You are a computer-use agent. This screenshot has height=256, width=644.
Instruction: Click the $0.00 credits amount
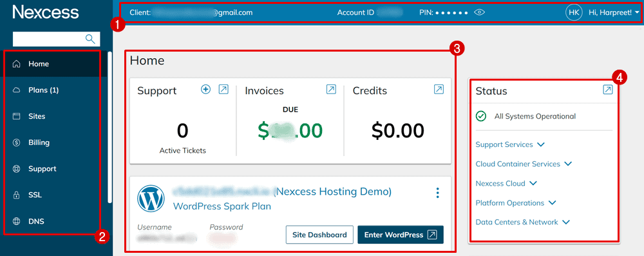397,131
